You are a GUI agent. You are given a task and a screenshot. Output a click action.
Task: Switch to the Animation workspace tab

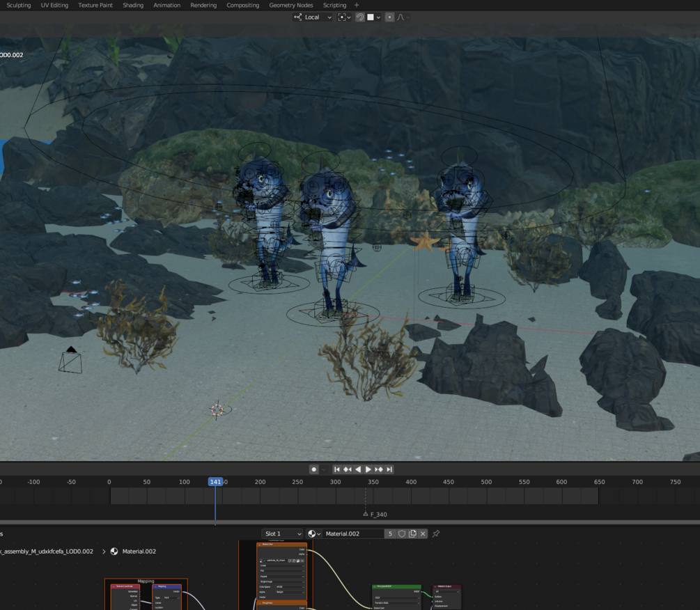[166, 6]
